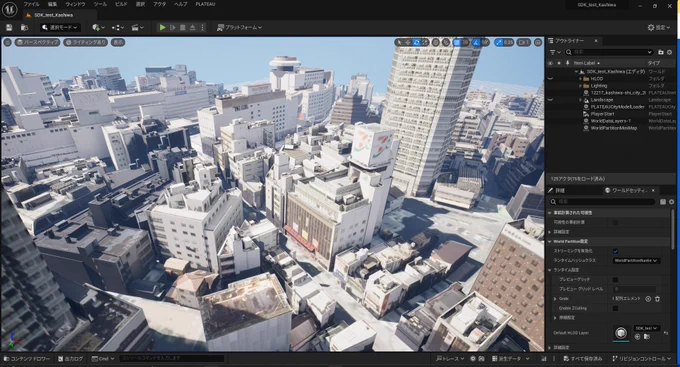Image resolution: width=680 pixels, height=367 pixels.
Task: Save the current level with the disk icon
Action: click(9, 27)
